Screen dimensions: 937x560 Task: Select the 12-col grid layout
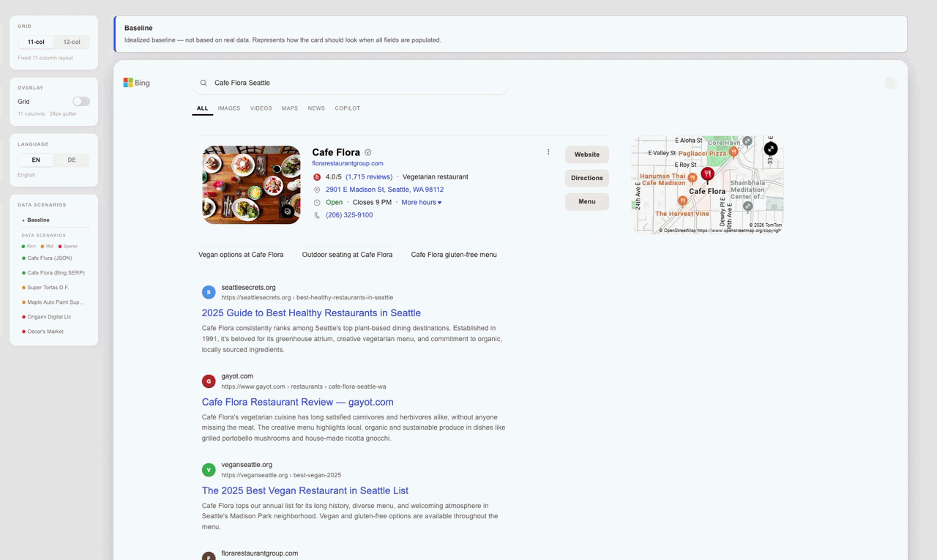71,42
